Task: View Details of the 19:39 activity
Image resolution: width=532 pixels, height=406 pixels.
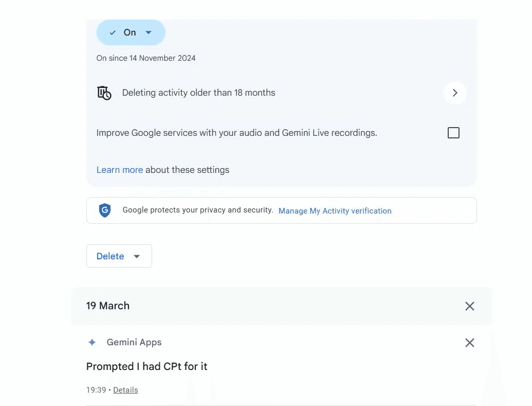Action: (125, 390)
